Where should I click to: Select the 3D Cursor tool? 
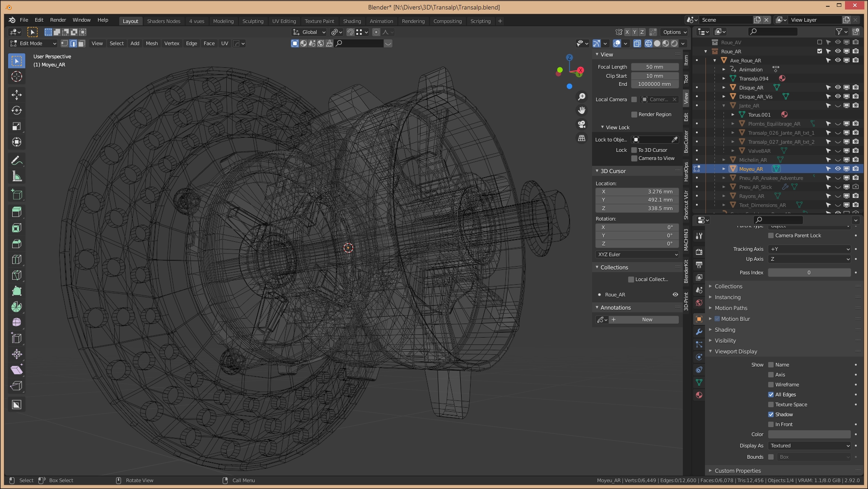click(17, 76)
